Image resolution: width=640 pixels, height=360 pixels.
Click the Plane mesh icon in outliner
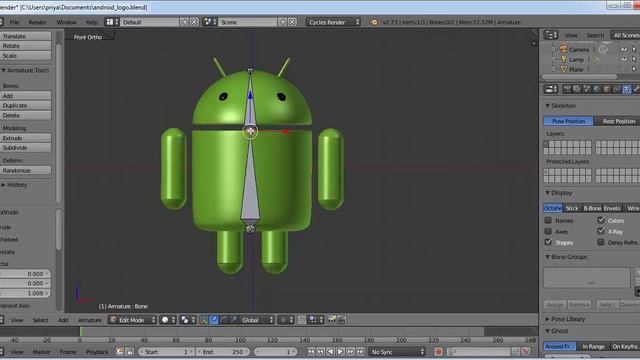[x=564, y=69]
